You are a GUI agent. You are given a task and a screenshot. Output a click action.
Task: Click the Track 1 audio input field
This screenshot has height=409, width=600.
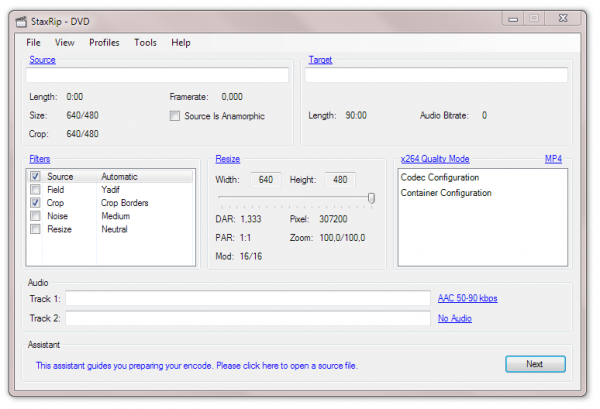pos(248,298)
